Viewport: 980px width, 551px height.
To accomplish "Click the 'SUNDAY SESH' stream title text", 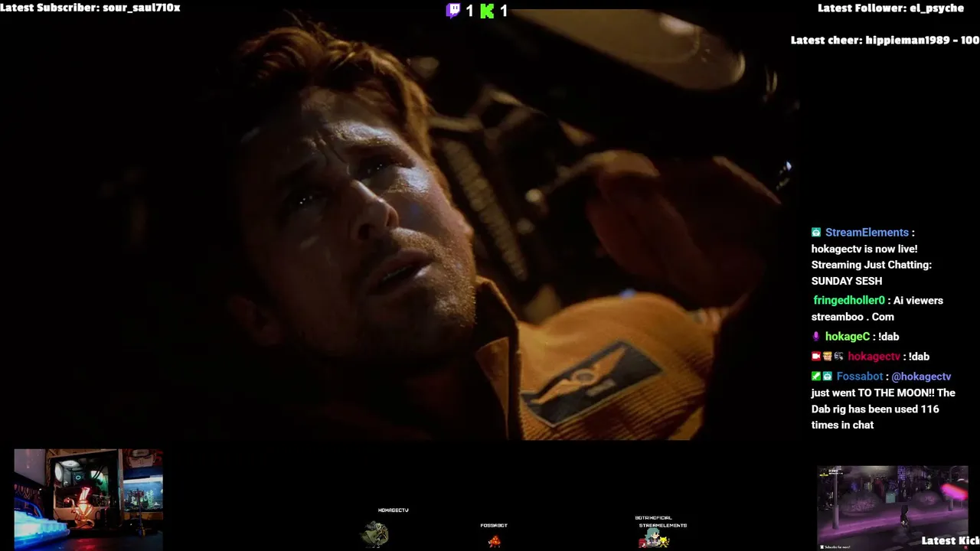I will tap(847, 282).
